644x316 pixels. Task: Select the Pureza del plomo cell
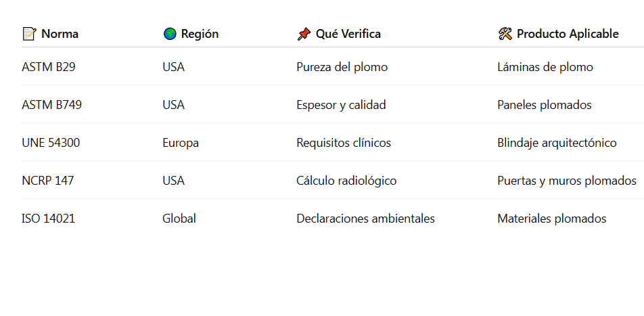(x=342, y=67)
